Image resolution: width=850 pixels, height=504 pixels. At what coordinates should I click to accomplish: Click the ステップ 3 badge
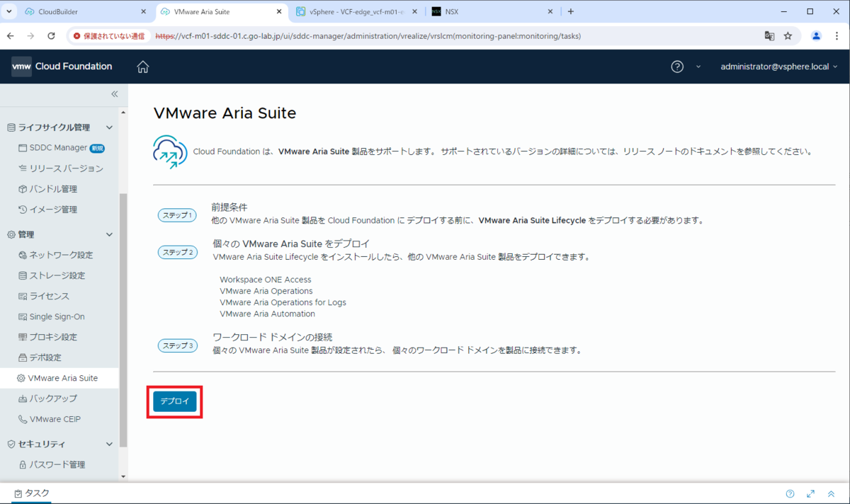click(177, 345)
